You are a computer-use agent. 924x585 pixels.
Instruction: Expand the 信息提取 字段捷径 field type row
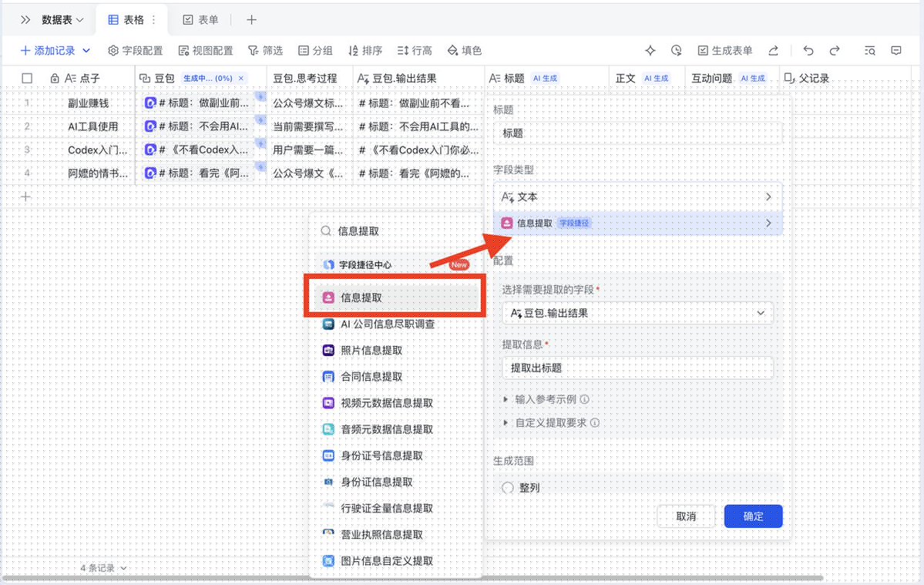(x=637, y=224)
